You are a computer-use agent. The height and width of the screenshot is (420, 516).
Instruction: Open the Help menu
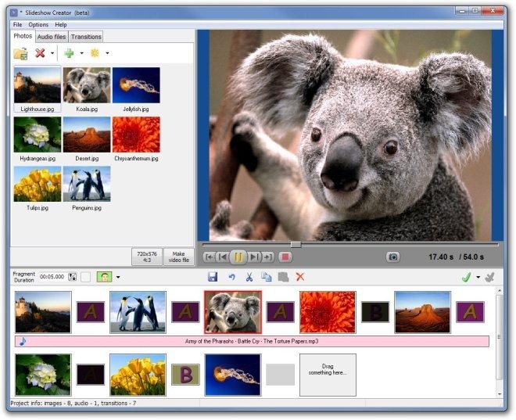click(x=60, y=25)
